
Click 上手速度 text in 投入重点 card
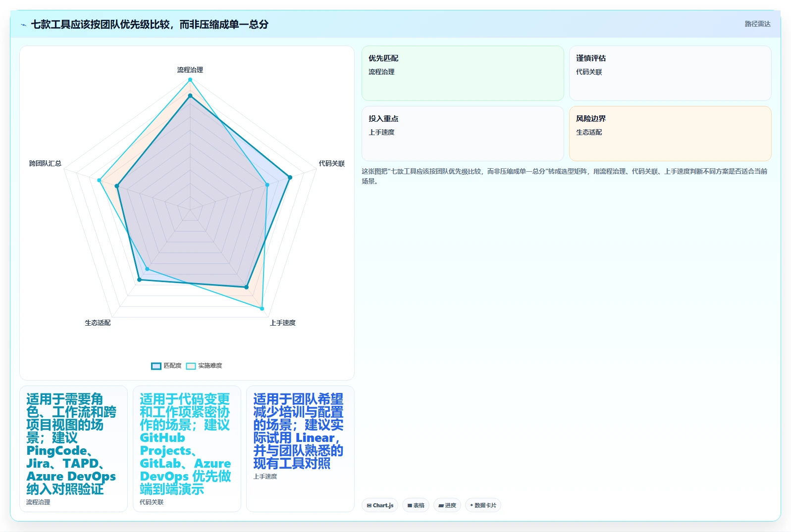click(x=381, y=132)
